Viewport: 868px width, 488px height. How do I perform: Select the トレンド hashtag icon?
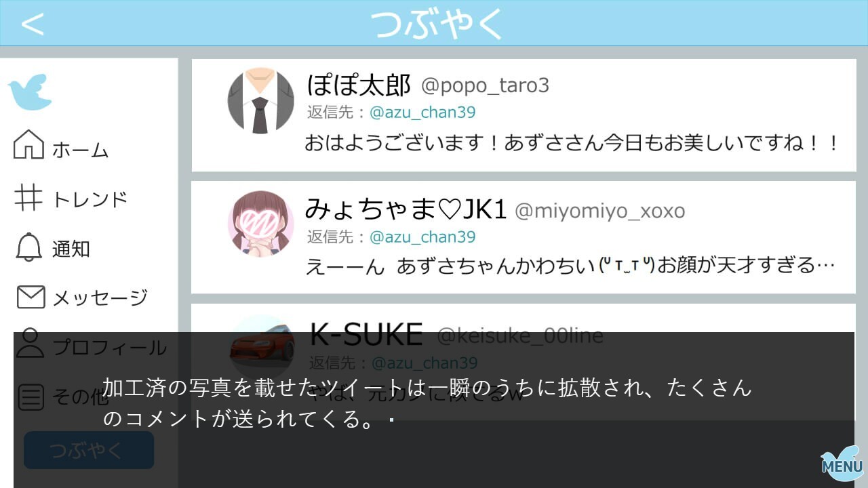pyautogui.click(x=28, y=197)
